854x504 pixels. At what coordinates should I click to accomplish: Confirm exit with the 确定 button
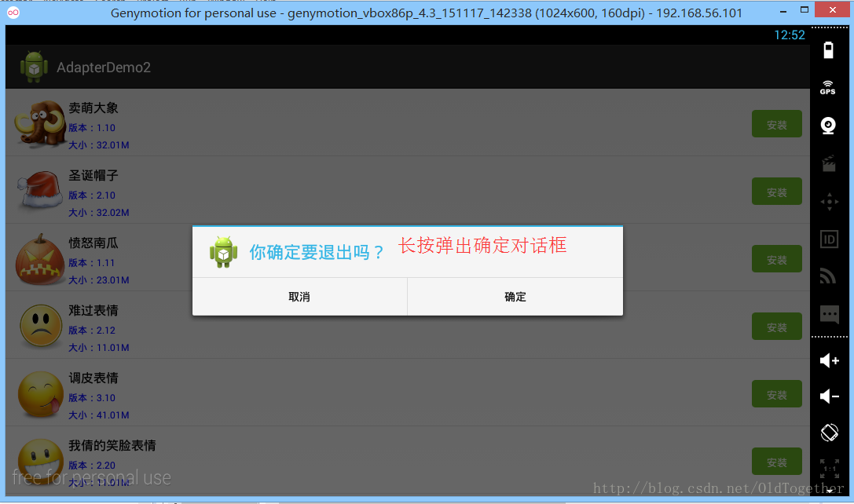point(515,297)
